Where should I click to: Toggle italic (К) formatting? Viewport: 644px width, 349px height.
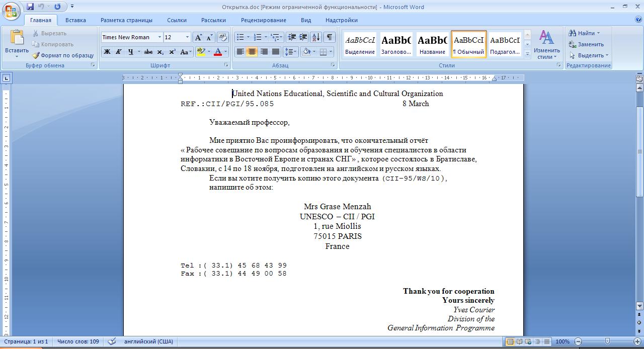click(119, 52)
